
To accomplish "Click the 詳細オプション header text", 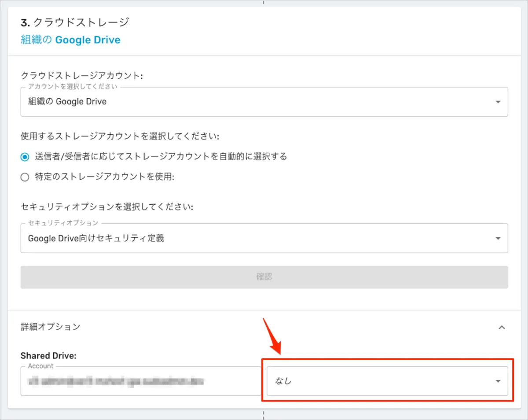I will pos(51,327).
